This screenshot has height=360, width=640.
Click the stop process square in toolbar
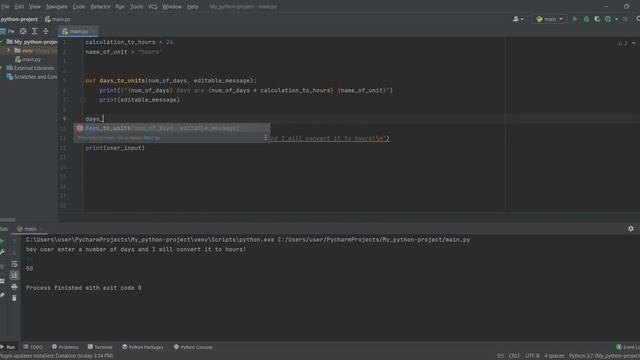pyautogui.click(x=625, y=19)
